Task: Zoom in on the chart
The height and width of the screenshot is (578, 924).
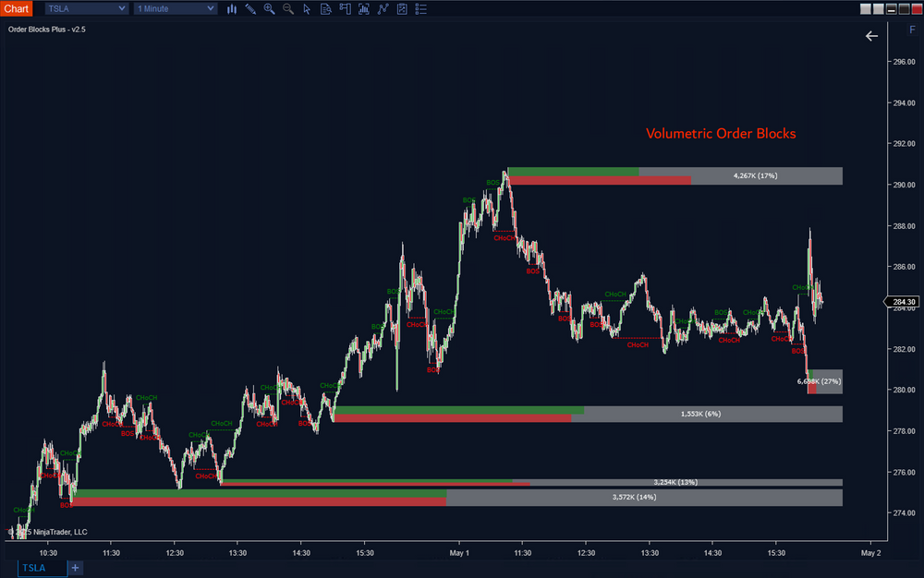Action: click(x=269, y=8)
